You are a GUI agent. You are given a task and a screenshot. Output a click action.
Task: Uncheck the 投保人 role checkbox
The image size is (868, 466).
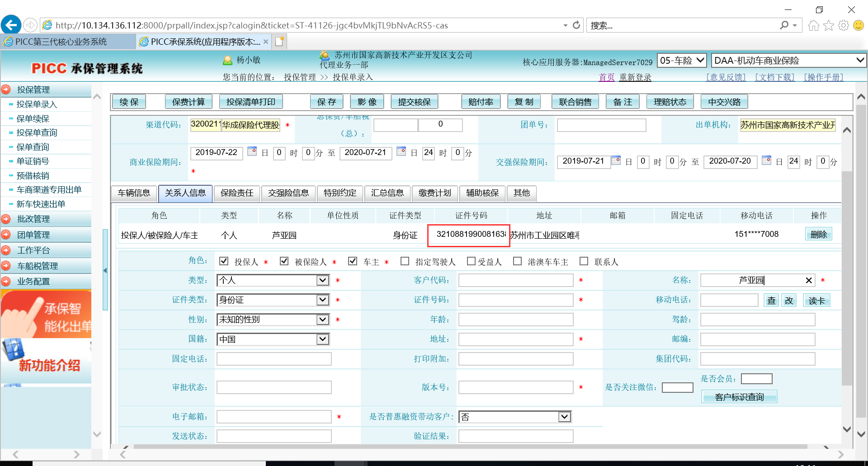pos(223,261)
